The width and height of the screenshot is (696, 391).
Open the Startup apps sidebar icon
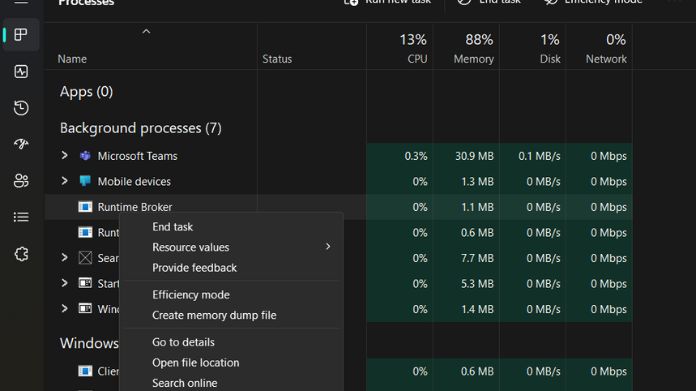tap(21, 144)
